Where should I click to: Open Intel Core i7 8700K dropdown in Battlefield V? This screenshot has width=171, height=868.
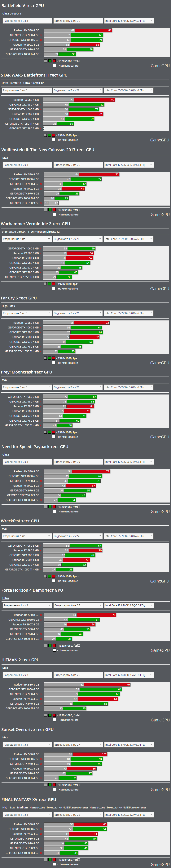tap(129, 21)
